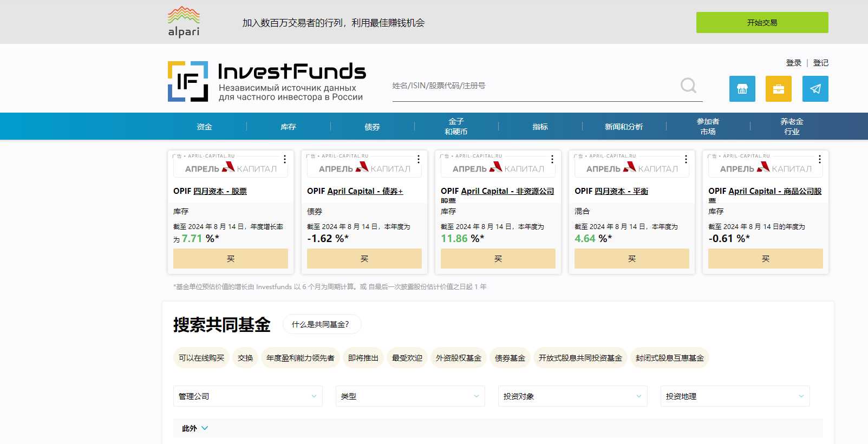Buy the OPIF April Capital 非资源公司 fund
Viewport: 868px width, 444px height.
(498, 259)
